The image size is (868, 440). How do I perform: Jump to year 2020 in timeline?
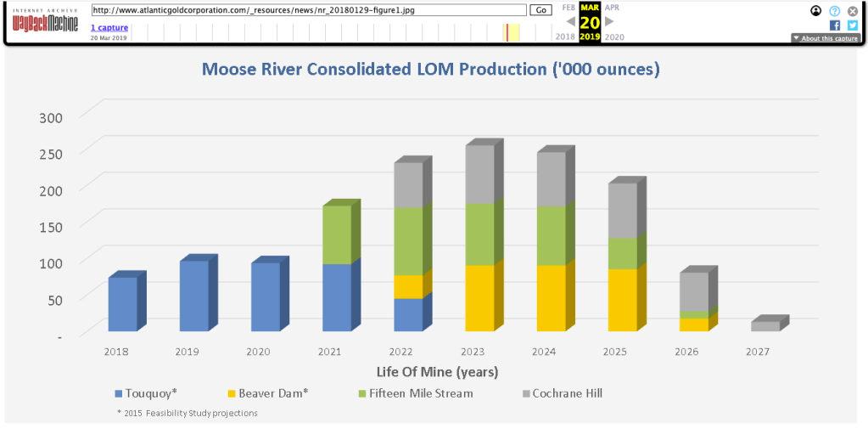pos(613,37)
